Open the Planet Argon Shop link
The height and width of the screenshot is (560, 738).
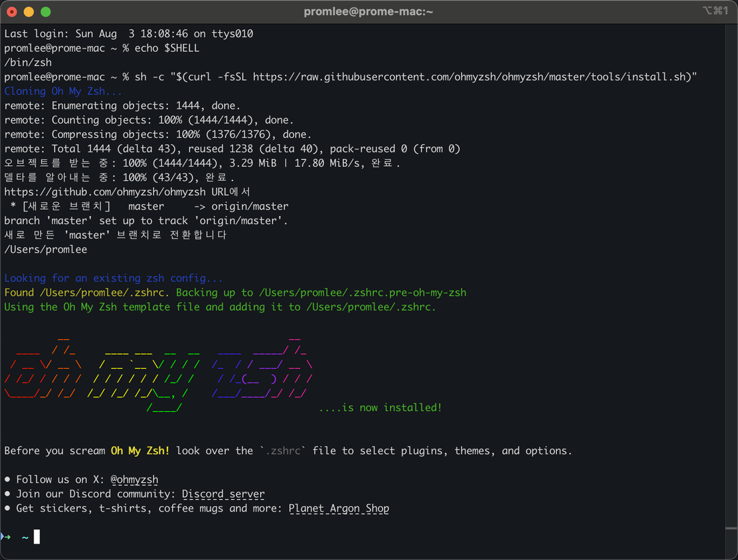(x=339, y=508)
